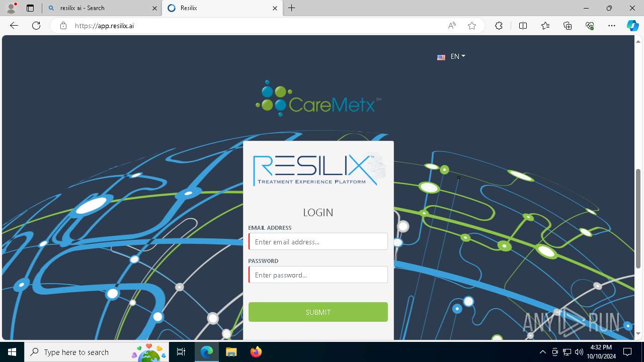Open Read aloud from address bar
Image resolution: width=644 pixels, height=362 pixels.
point(452,26)
